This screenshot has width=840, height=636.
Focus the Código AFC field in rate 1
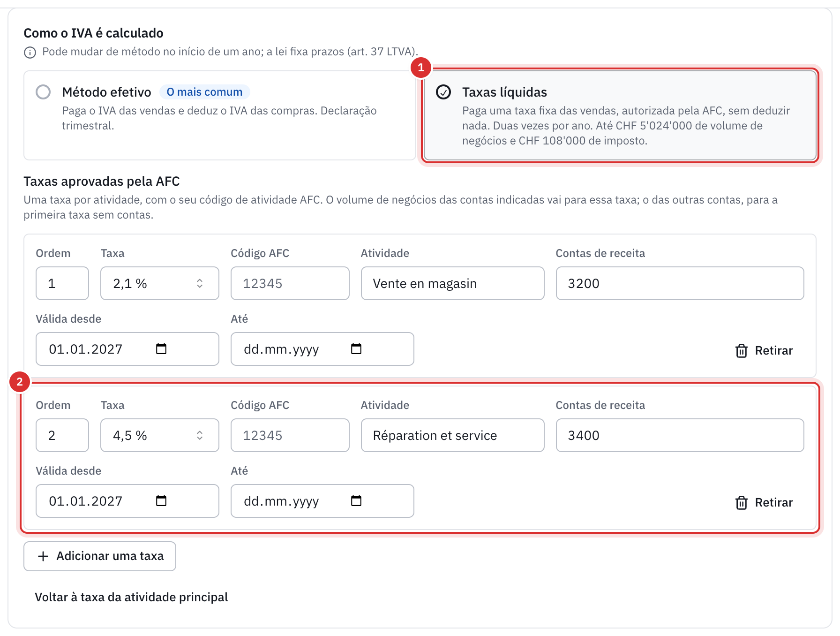290,283
